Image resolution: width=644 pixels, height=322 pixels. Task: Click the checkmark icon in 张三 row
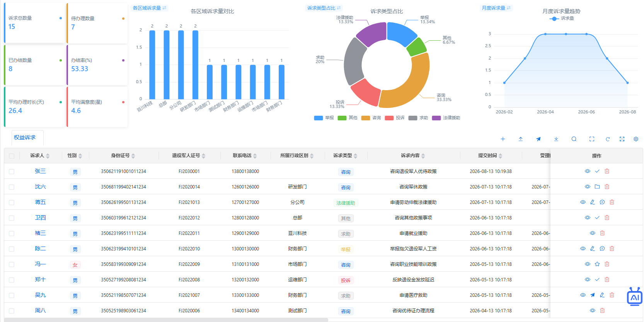coord(597,171)
